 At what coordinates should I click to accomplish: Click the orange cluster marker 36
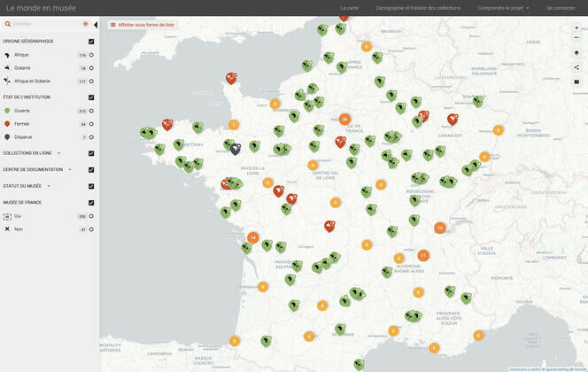(x=344, y=119)
